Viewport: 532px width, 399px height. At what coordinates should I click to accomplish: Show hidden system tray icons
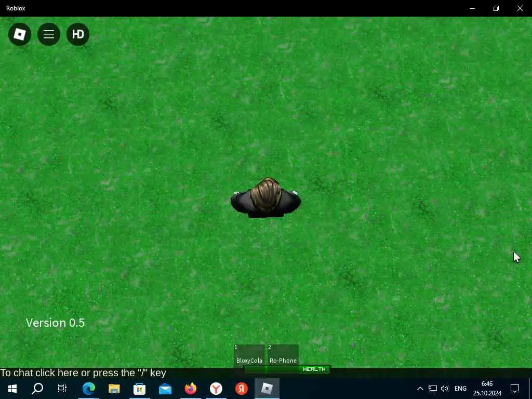420,389
